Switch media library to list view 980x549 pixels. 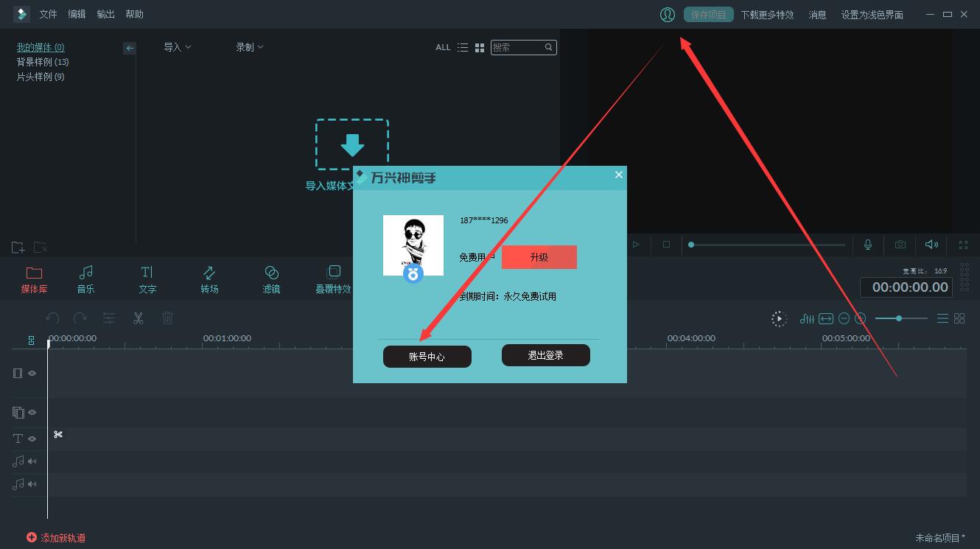click(x=462, y=47)
